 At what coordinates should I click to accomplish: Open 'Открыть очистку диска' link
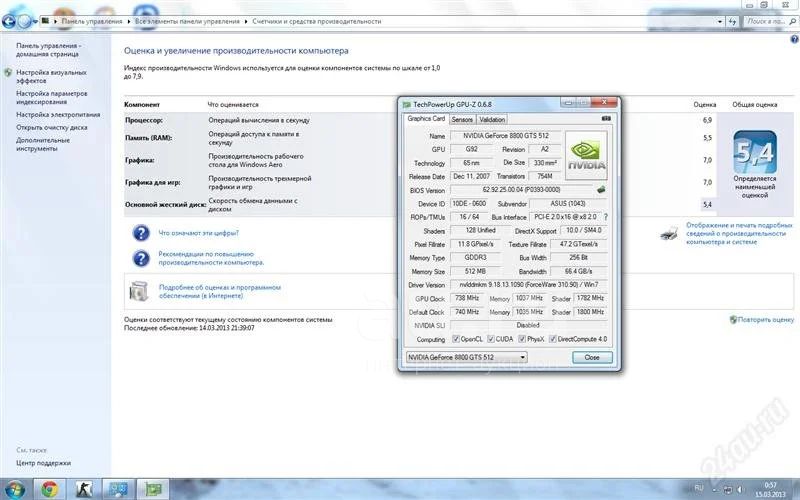tap(52, 128)
